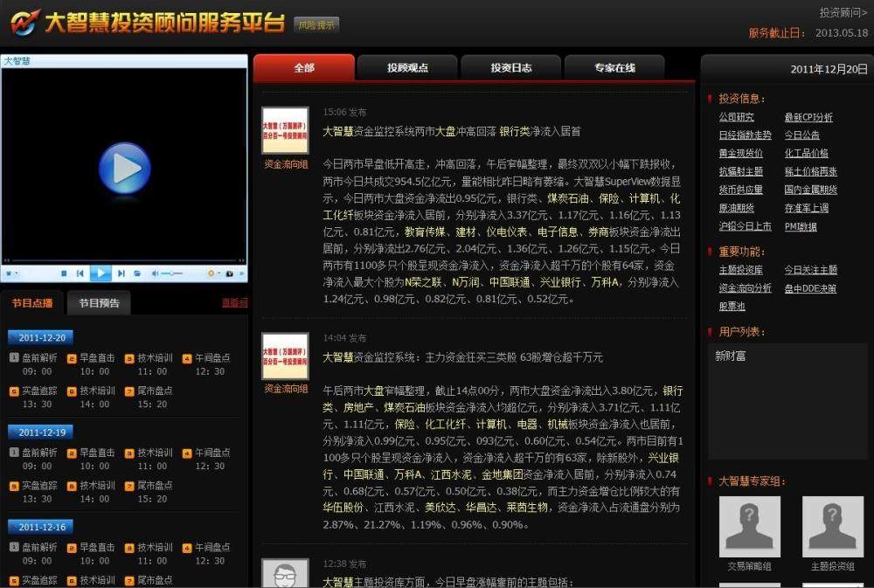This screenshot has width=874, height=588.
Task: Click the 资金流向组 avatar on the 15:06 post
Action: click(286, 130)
